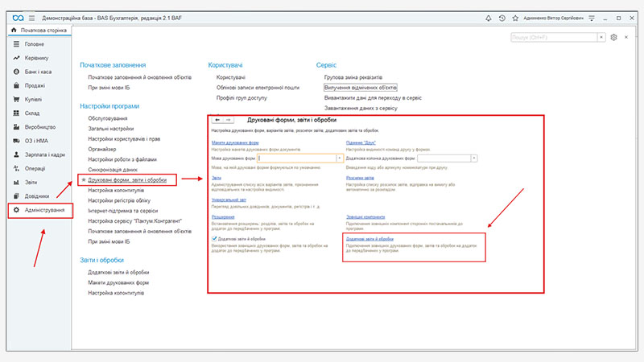Open service settings menu next to user name
644x362 pixels.
click(x=592, y=18)
